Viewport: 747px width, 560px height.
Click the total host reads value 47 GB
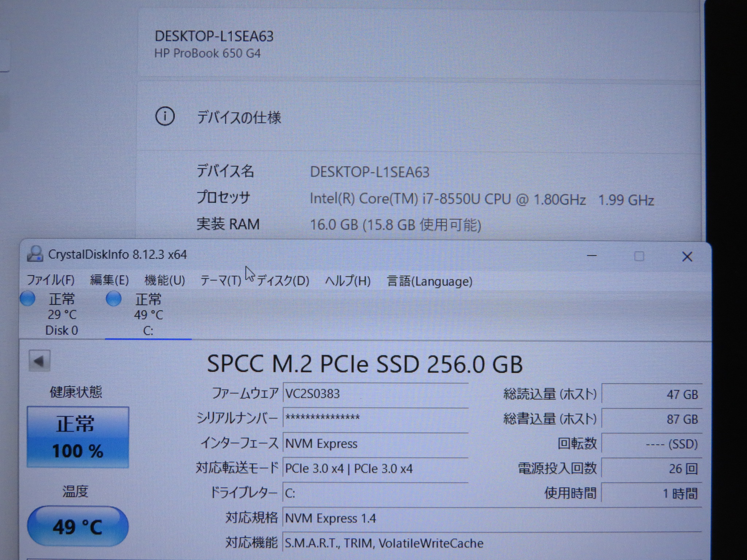tap(651, 394)
